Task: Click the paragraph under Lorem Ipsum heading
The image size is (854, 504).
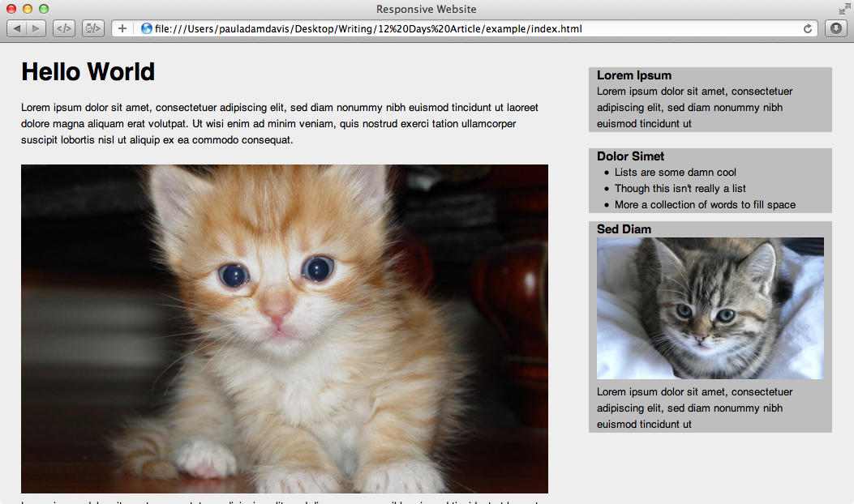Action: 694,107
